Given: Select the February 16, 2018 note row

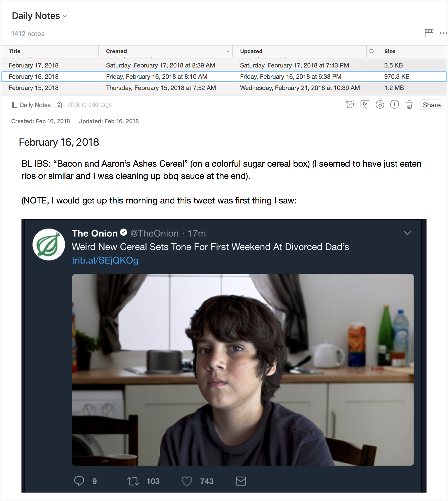Looking at the screenshot, I should pos(224,76).
